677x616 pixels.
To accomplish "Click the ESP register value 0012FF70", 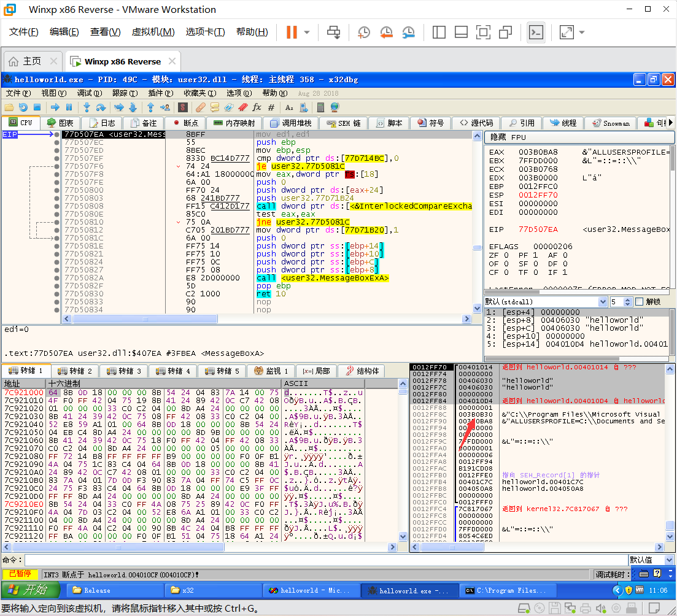I will pos(538,195).
